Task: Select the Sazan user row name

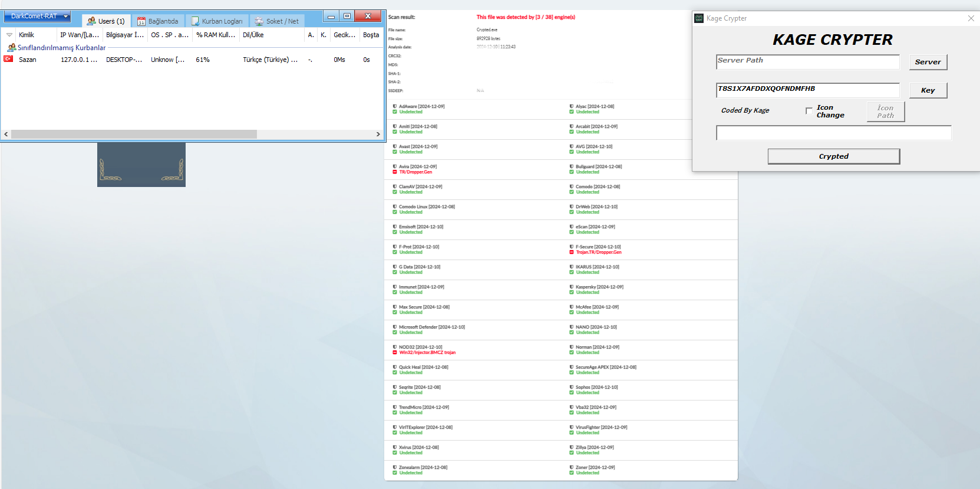Action: (x=27, y=60)
